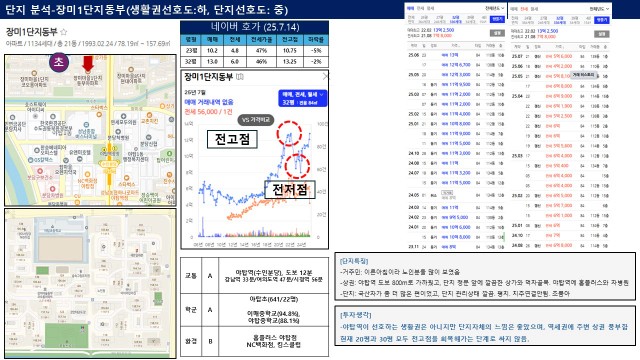
Task: Click the 매매 13억 row dated 25.06
Action: pos(456,55)
